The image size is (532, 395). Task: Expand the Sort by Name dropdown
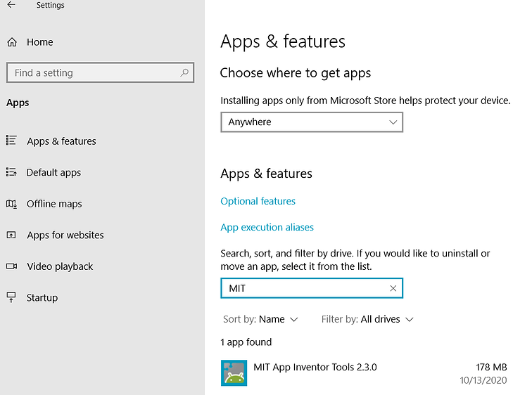tap(260, 319)
